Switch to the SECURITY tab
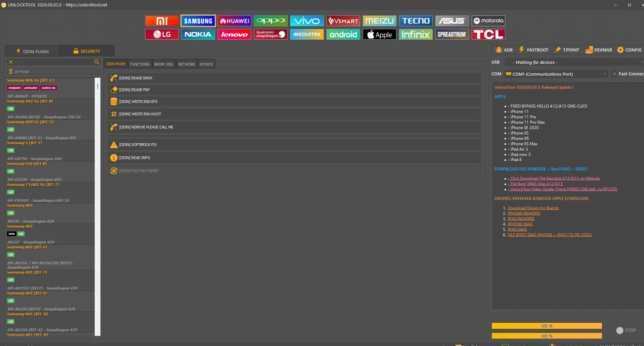 [x=87, y=51]
